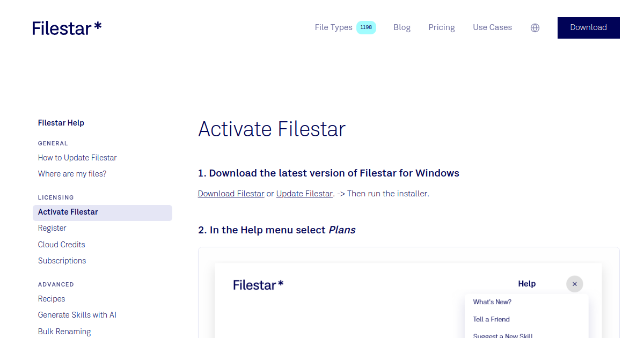Open How to Update Filestar help article
Viewport: 644px width, 338px height.
pos(77,158)
